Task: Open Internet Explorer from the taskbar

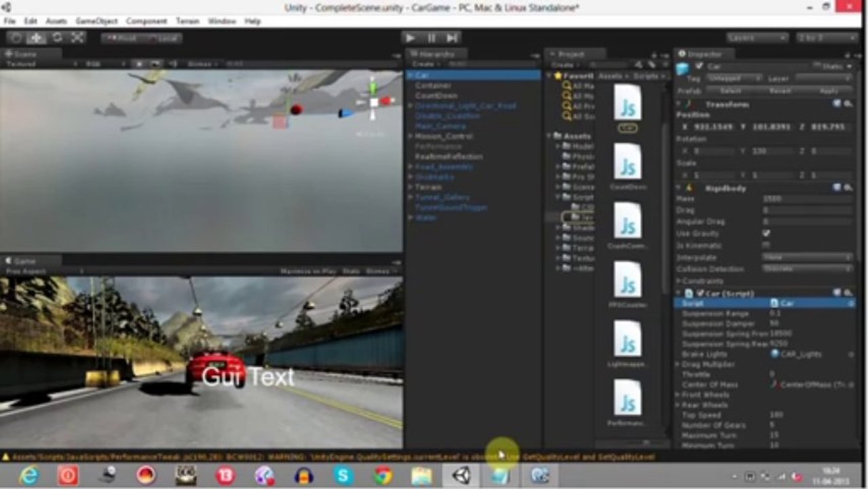Action: click(29, 475)
